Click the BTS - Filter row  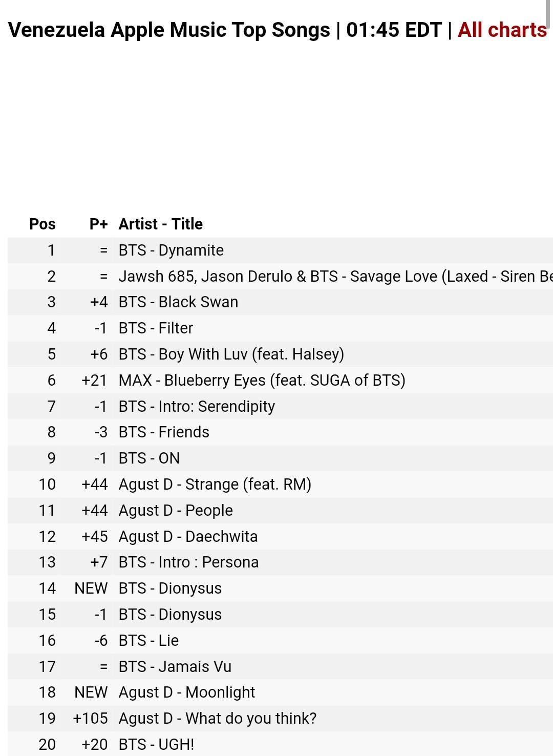[x=280, y=328]
